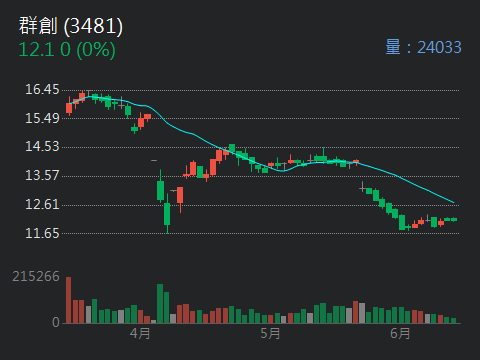This screenshot has width=480, height=360.
Task: Click the long green candlestick reaching the 11.65 low
Action: coord(167,213)
